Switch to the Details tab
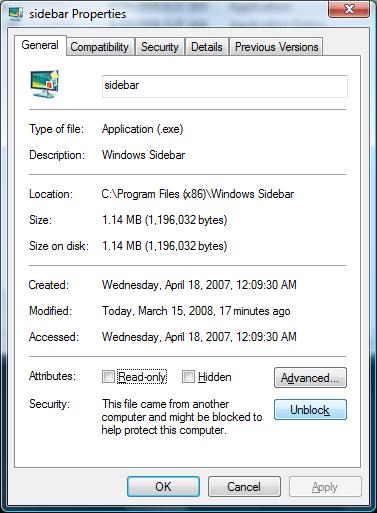The width and height of the screenshot is (377, 513). coord(206,47)
